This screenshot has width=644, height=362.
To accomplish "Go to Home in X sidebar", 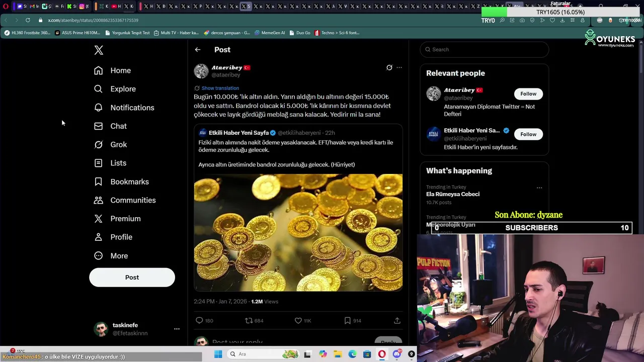I will pos(112,70).
